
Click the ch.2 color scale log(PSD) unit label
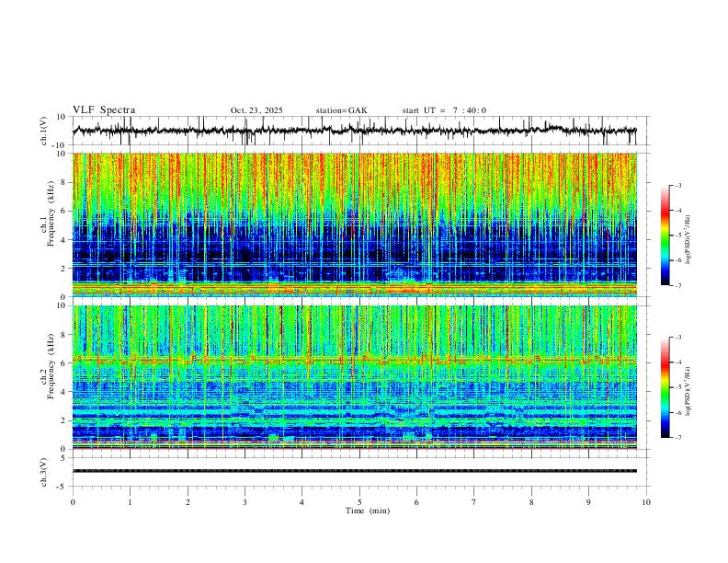(x=688, y=391)
